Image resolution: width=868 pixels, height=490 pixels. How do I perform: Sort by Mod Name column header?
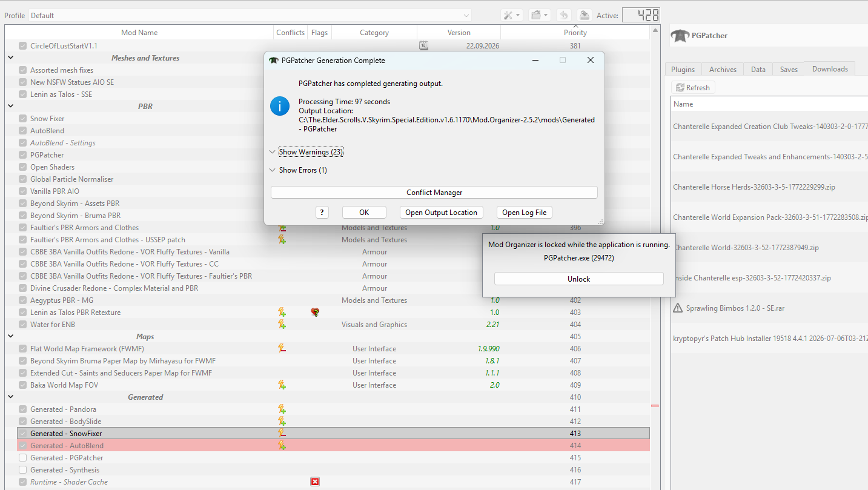pyautogui.click(x=139, y=33)
